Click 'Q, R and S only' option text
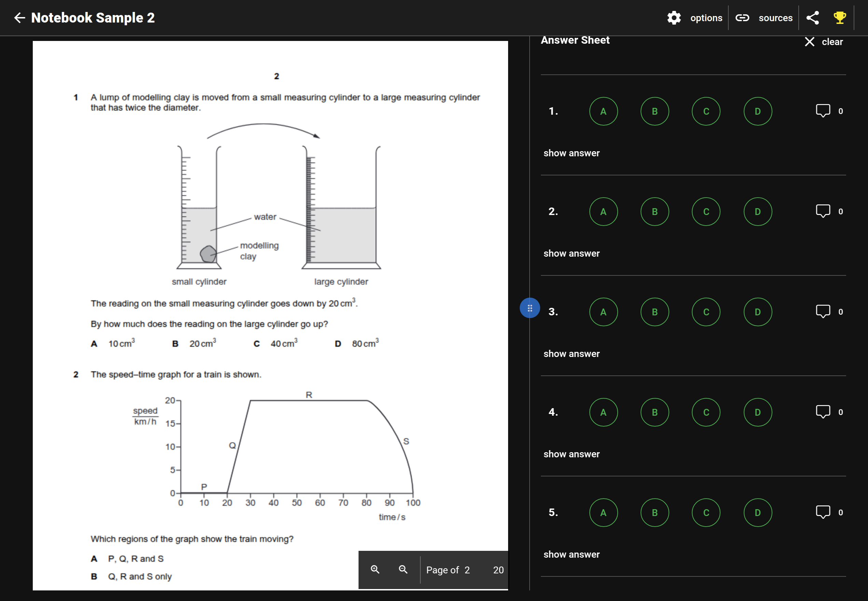The width and height of the screenshot is (868, 601). click(139, 576)
